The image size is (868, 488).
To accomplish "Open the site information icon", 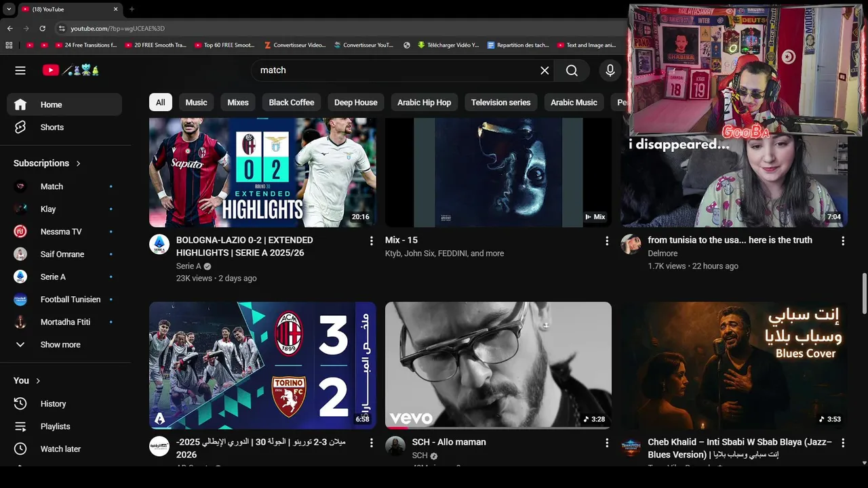I will coord(61,28).
